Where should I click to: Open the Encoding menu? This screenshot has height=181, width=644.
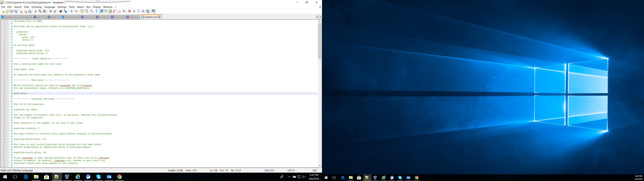tap(37, 7)
